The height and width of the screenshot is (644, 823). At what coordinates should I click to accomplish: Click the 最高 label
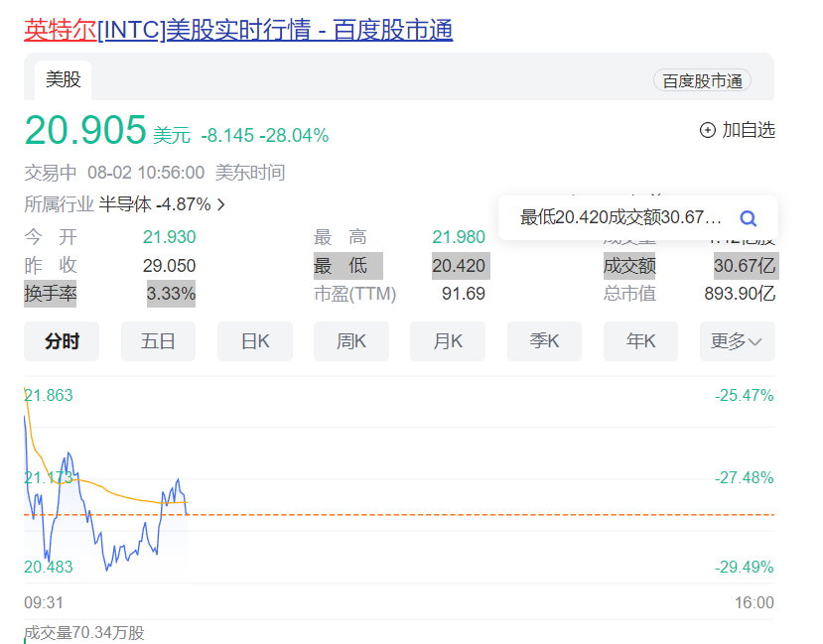coord(341,237)
